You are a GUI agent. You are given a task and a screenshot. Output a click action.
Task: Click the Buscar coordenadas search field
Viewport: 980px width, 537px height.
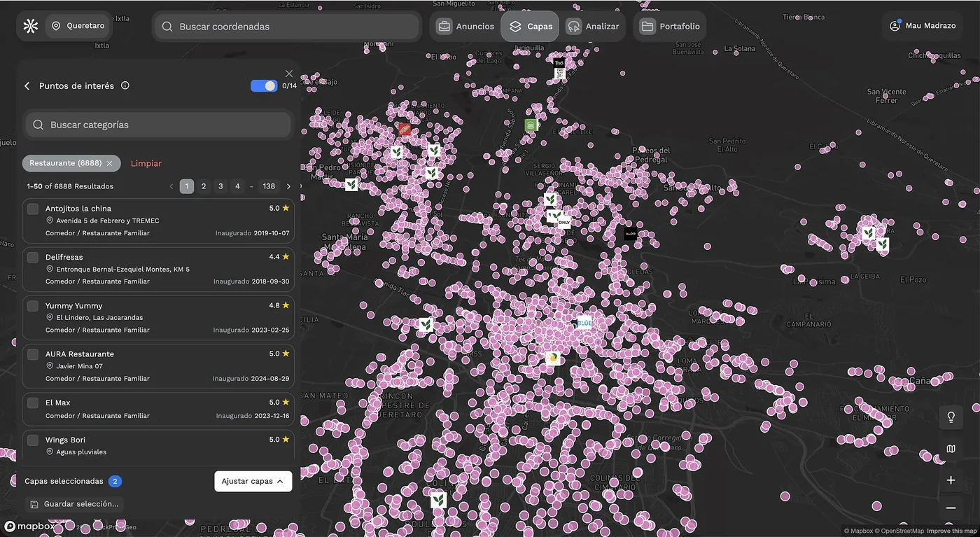[287, 27]
